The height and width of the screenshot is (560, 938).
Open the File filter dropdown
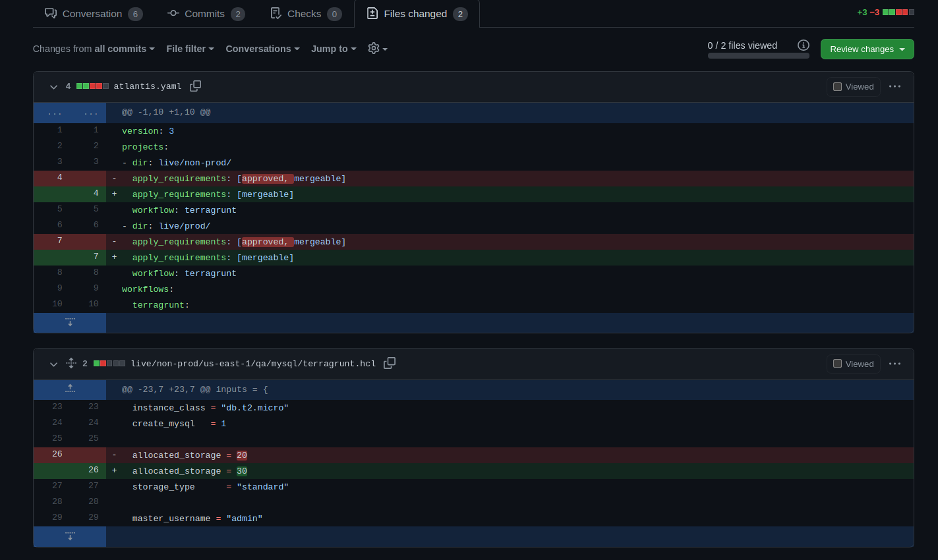(190, 48)
